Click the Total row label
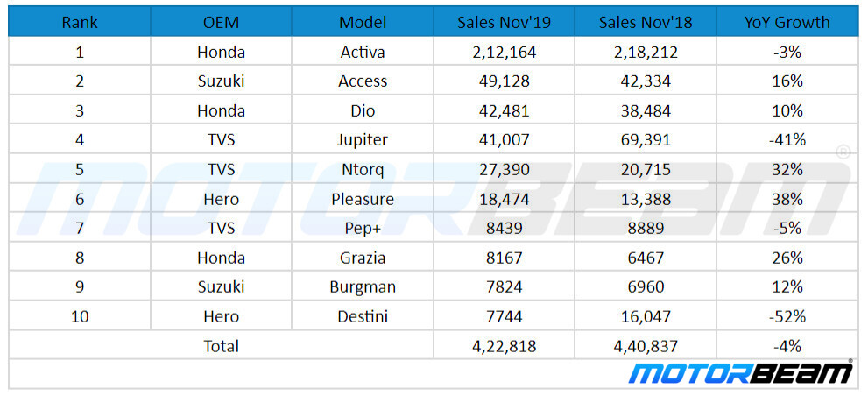 [x=221, y=346]
